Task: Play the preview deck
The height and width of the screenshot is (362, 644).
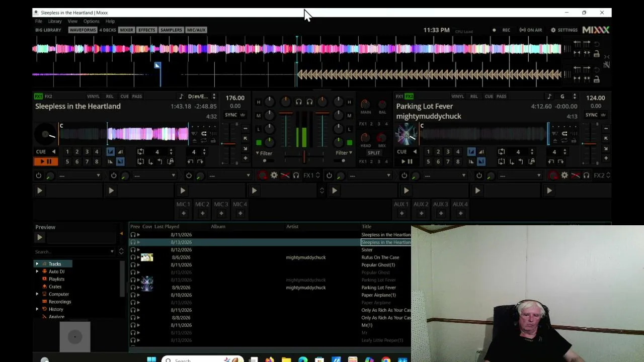Action: 40,237
